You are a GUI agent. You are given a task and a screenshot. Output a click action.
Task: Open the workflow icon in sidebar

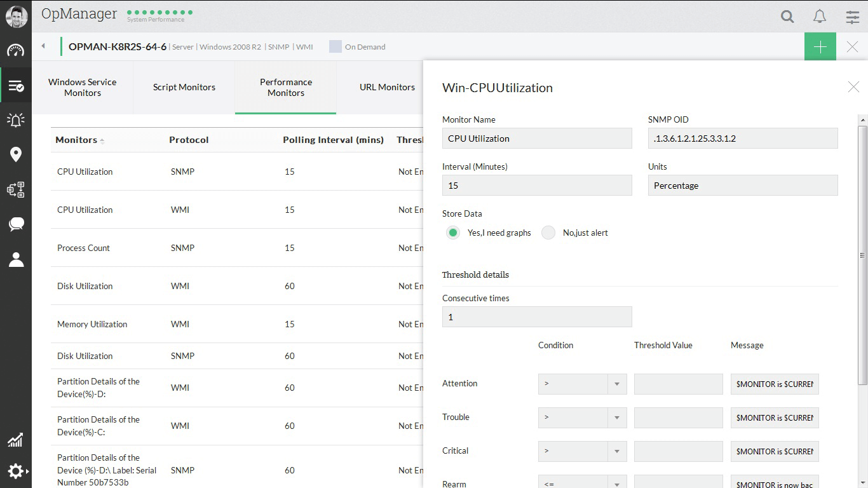[x=16, y=189]
